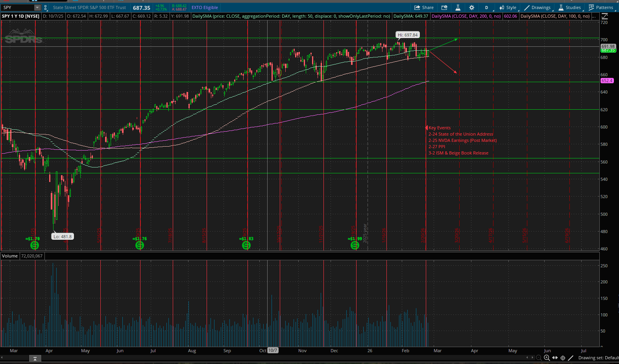The height and width of the screenshot is (364, 619).
Task: Open the Share chart option
Action: click(x=424, y=7)
